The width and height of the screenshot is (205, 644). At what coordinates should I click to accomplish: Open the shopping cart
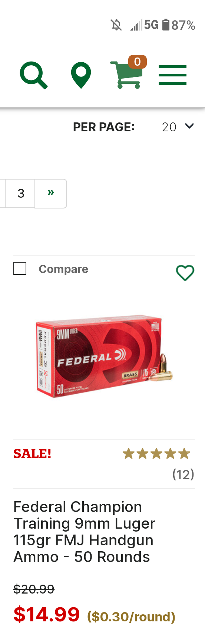click(x=126, y=75)
